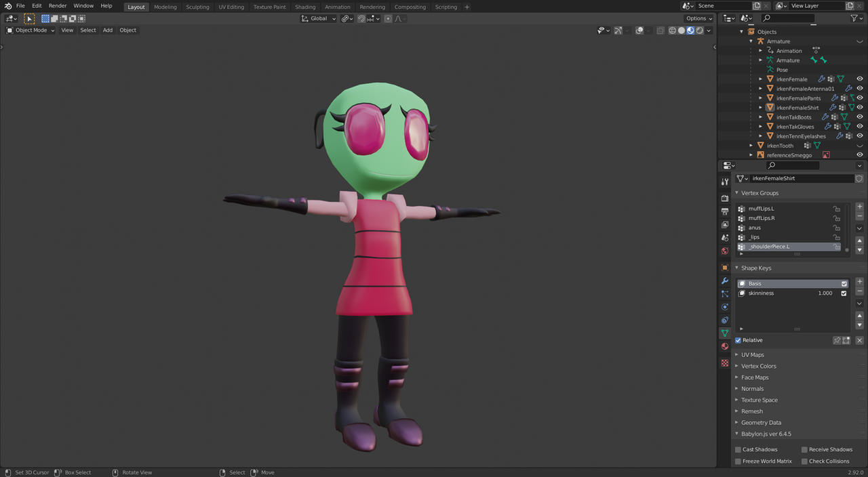The height and width of the screenshot is (477, 868).
Task: Expand the Geometry Data panel
Action: click(761, 423)
